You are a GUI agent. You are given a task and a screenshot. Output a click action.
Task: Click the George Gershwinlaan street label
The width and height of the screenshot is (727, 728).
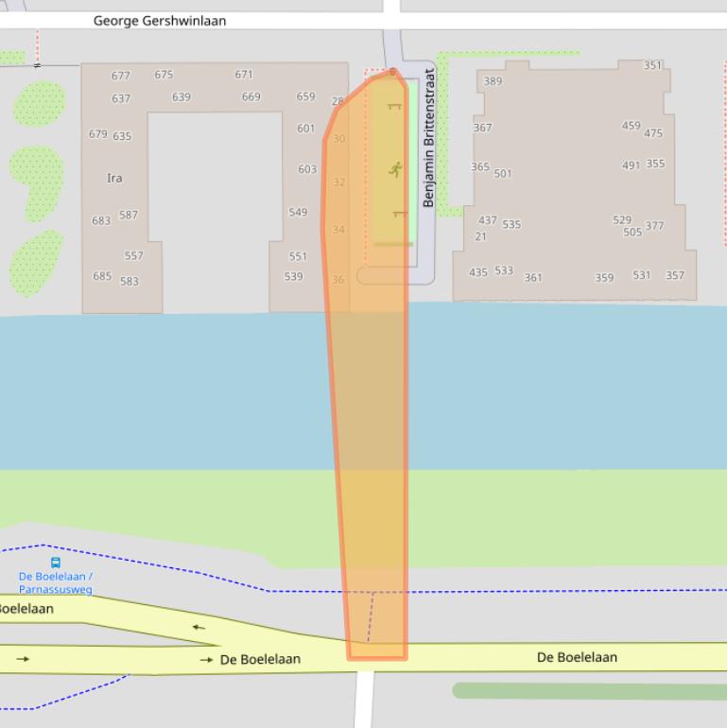[160, 20]
